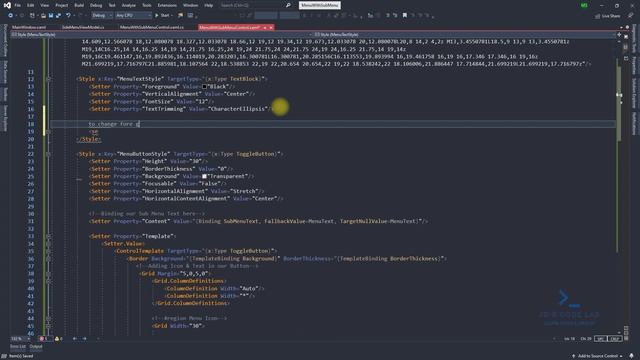
Task: Collapse the Template setter at line 33
Action: click(49, 236)
